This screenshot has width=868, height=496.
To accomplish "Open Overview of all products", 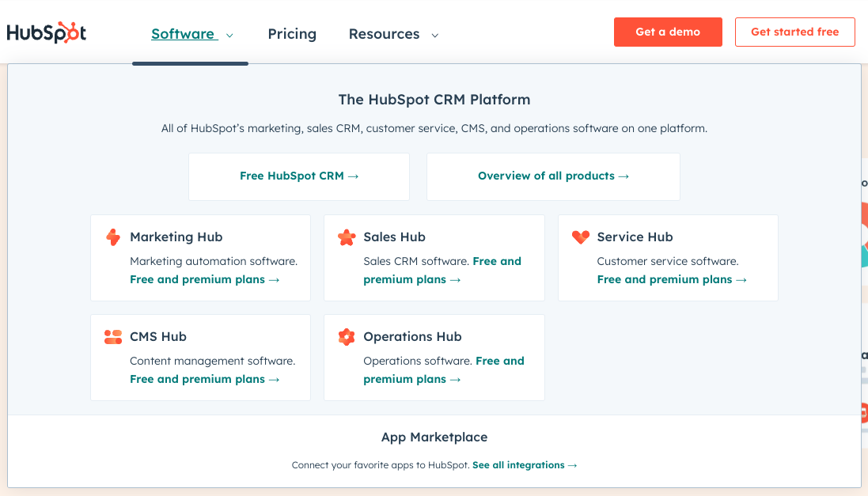I will (x=553, y=176).
